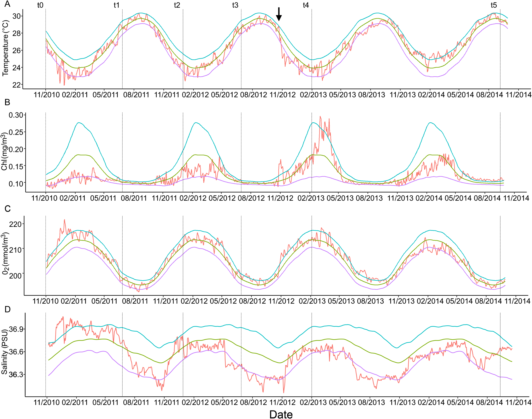Click the panel D letter label

click(x=7, y=309)
